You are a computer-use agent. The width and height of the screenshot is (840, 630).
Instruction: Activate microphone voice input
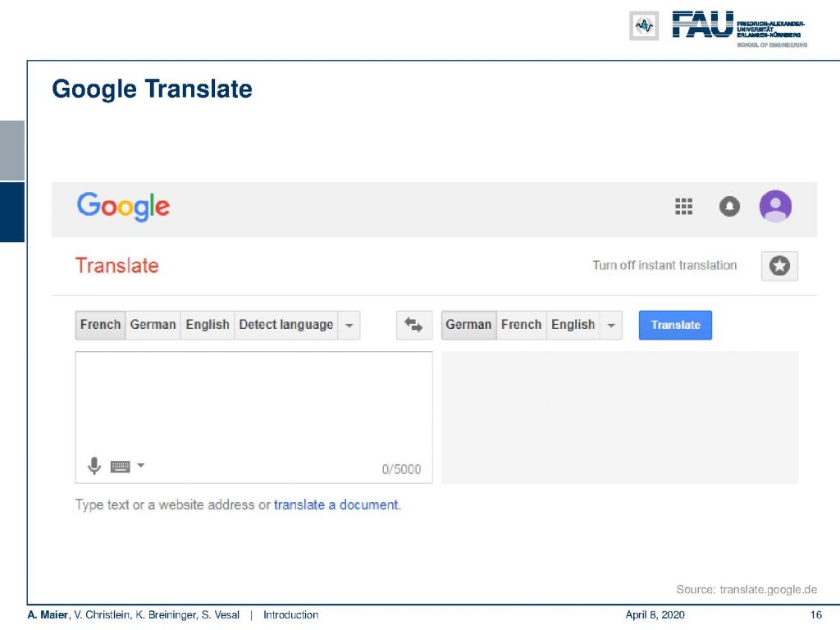coord(94,466)
